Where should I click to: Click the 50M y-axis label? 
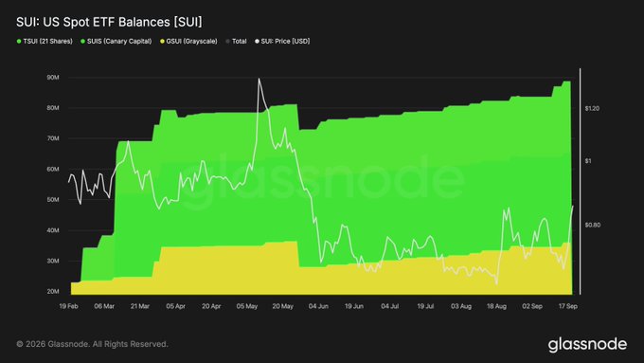click(53, 199)
